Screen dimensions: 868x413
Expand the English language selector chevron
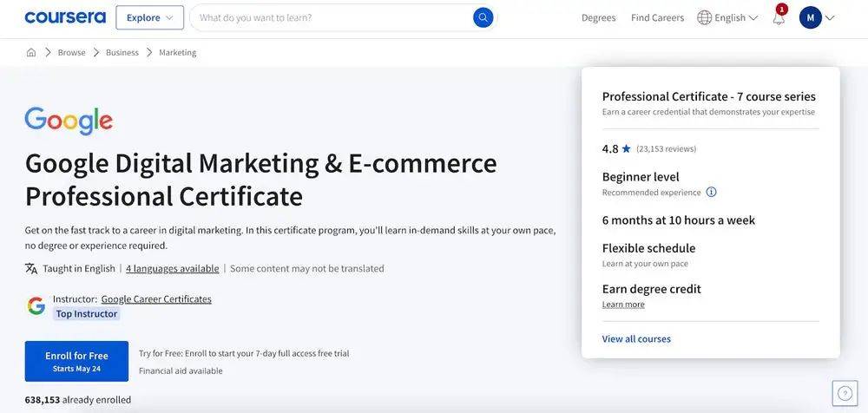click(753, 17)
